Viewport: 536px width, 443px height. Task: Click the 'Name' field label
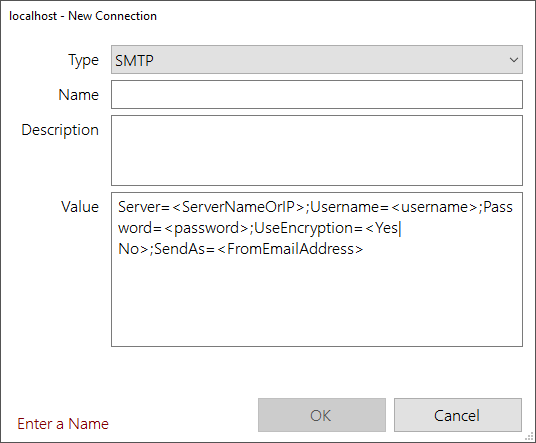(79, 95)
